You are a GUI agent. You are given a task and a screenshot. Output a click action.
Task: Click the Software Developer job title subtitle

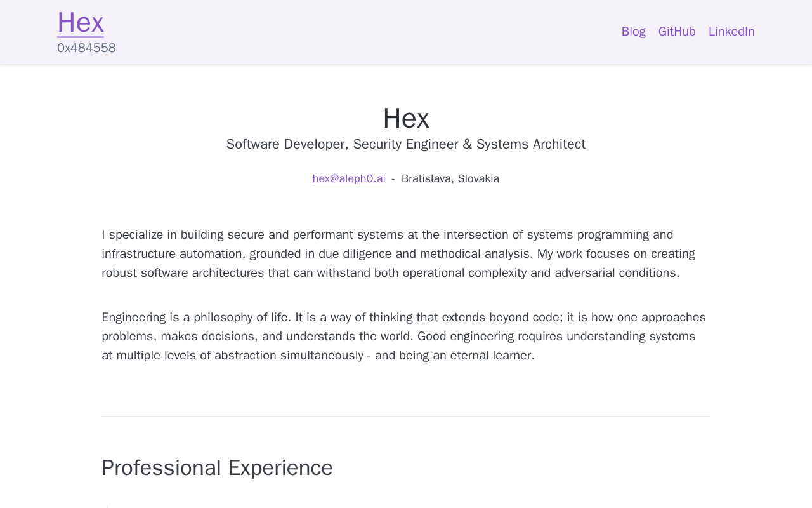point(406,145)
